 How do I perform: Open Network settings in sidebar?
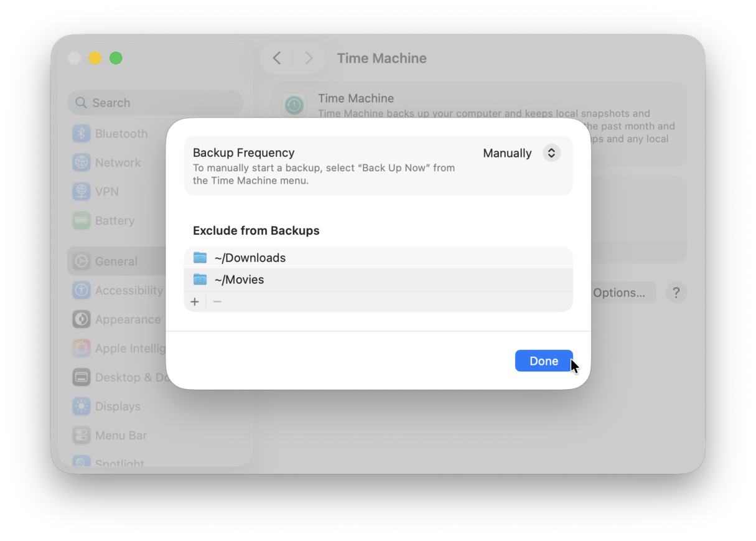click(x=118, y=162)
